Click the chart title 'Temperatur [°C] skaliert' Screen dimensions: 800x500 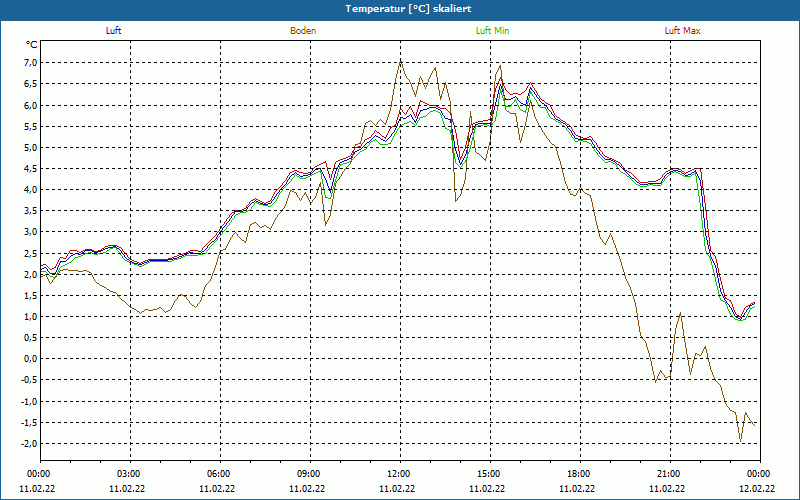coord(408,9)
